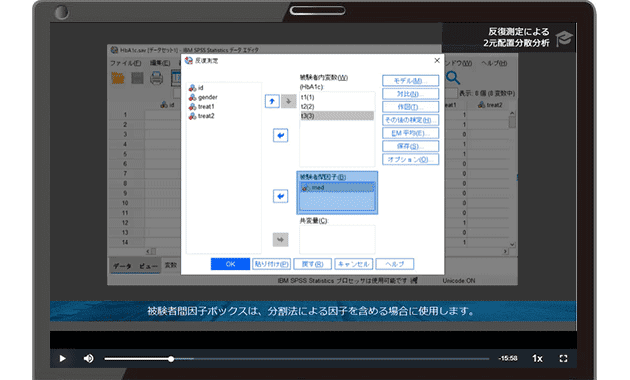Open the モデル (Model) dialog button
The image size is (630, 380).
click(410, 81)
